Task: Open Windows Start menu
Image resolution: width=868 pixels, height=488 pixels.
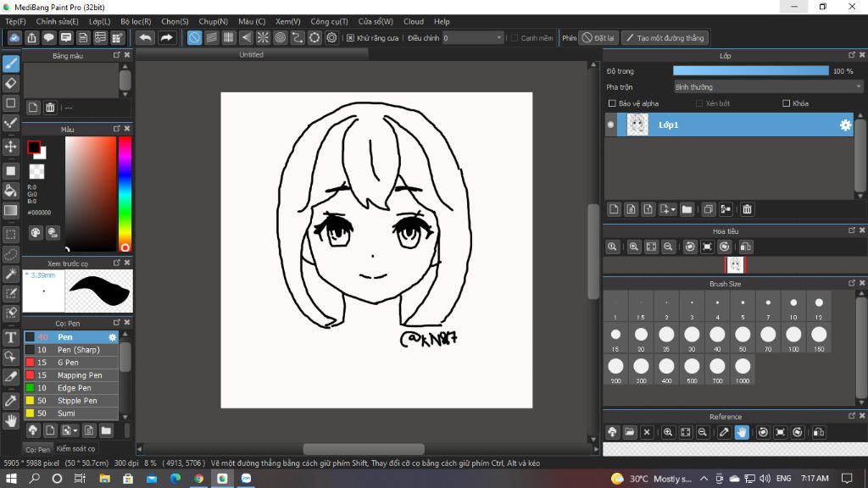Action: (11, 479)
